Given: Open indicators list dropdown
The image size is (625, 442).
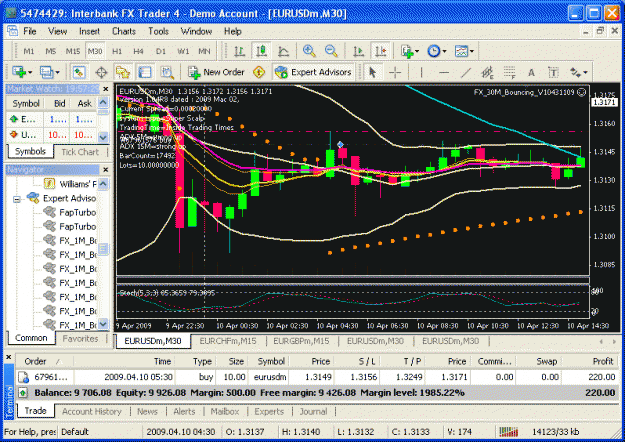Looking at the screenshot, I should (410, 51).
